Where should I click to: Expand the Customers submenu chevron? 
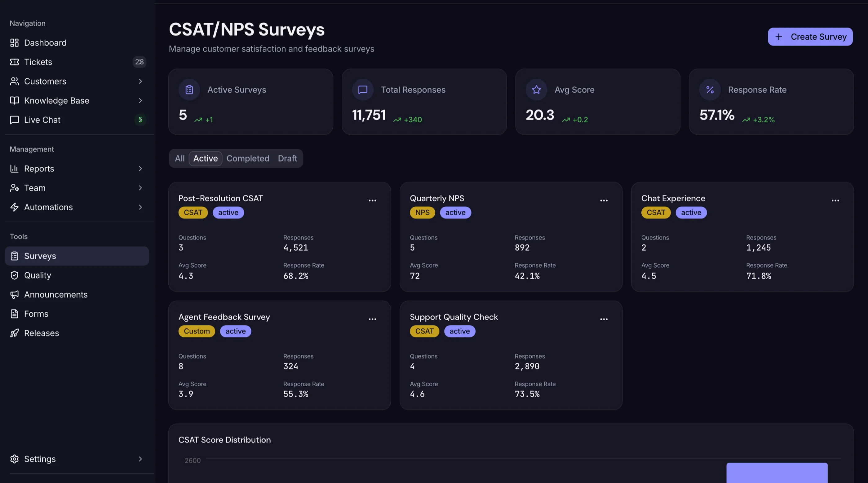coord(140,81)
